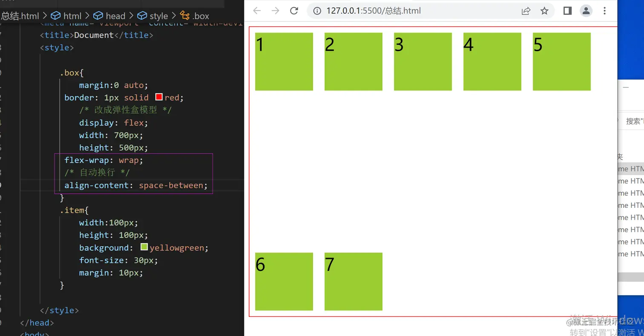Click the site info icon in address bar
644x336 pixels.
(x=317, y=11)
